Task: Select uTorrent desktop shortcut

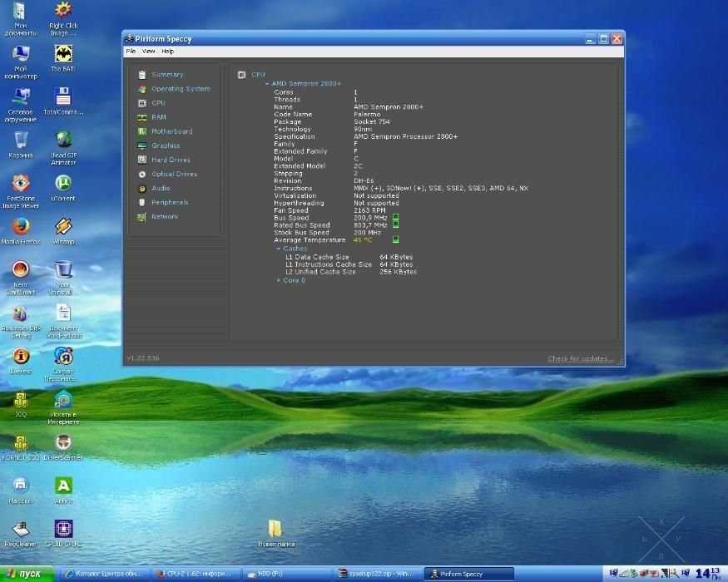Action: click(63, 188)
